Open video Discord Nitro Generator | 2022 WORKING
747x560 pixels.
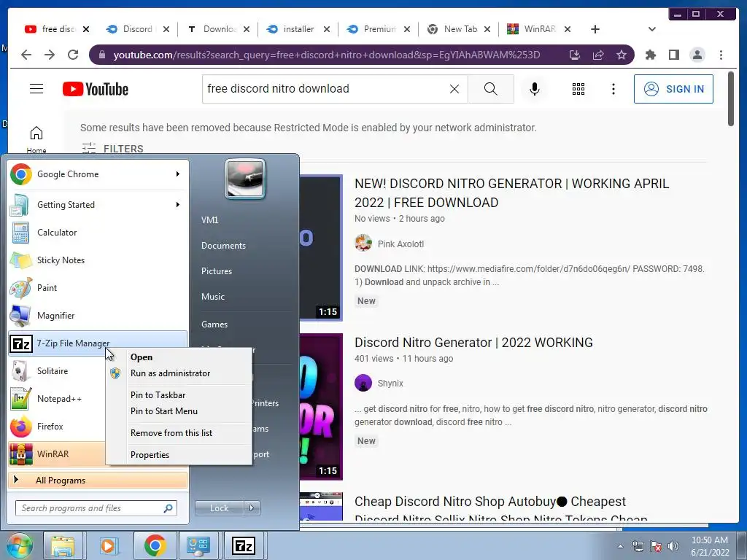click(x=473, y=343)
